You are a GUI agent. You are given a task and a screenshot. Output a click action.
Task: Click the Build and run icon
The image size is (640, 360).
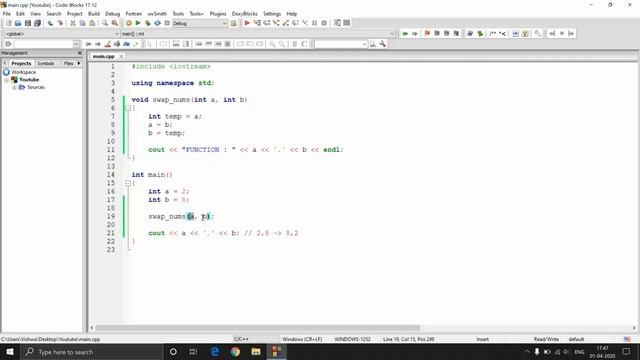(x=148, y=23)
